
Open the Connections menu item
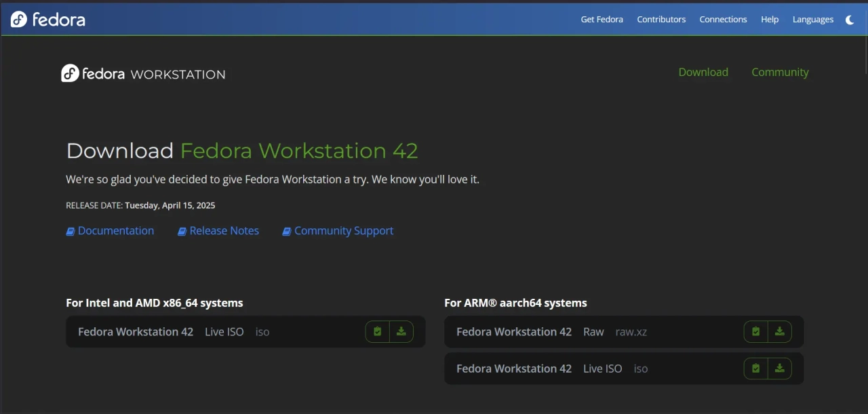[x=723, y=20]
